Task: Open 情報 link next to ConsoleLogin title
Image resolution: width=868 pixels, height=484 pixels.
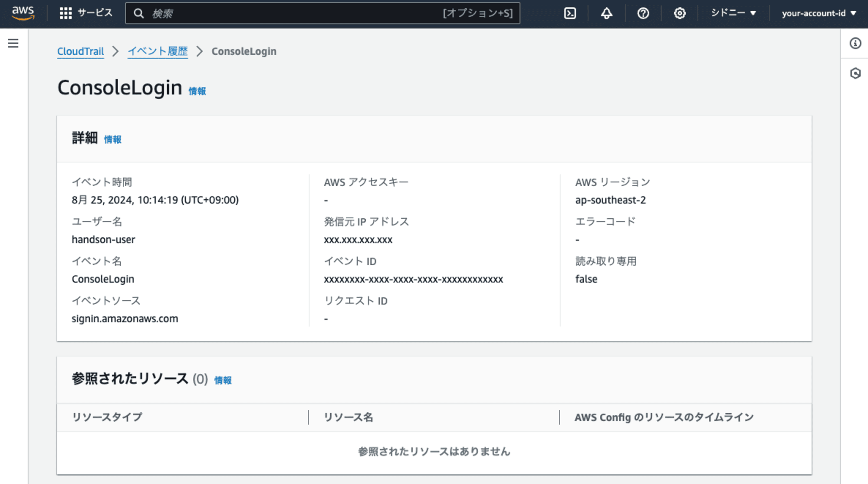Action: pos(197,91)
